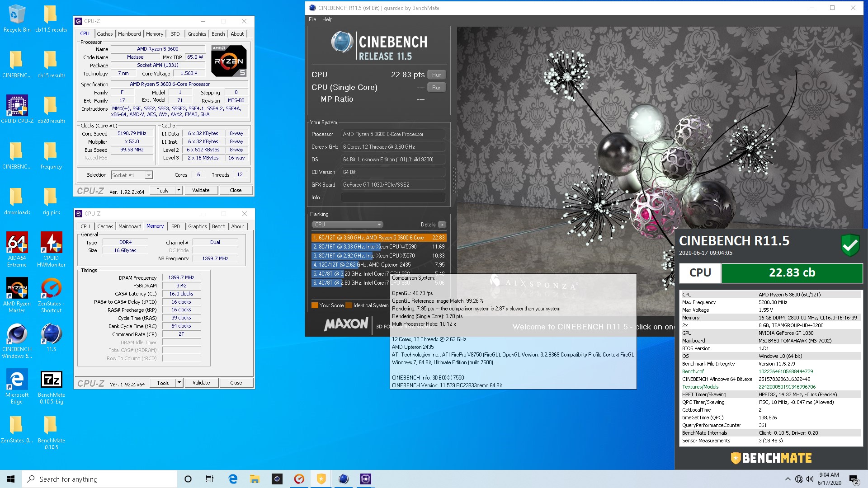This screenshot has height=488, width=868.
Task: Switch to BenchMate shield taskbar icon
Action: click(321, 479)
